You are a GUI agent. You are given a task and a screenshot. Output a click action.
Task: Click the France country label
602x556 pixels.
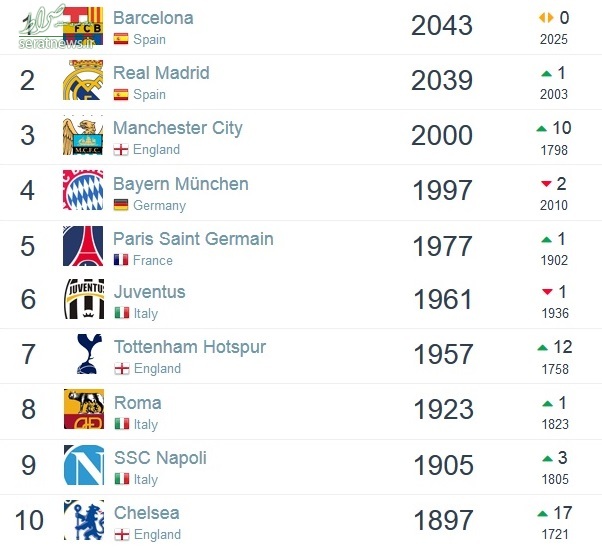pyautogui.click(x=153, y=260)
